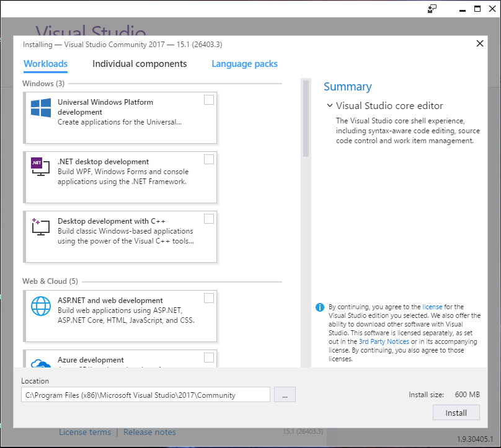
Task: Collapse the Visual Studio core editor section
Action: [330, 105]
